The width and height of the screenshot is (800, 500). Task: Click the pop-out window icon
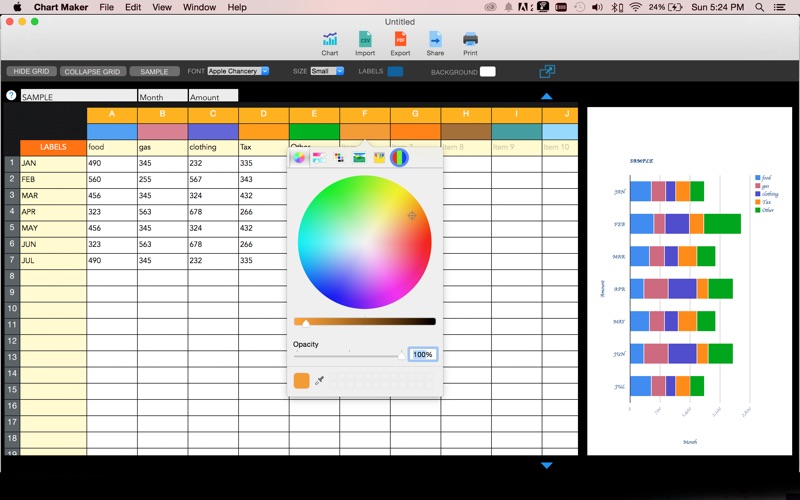click(x=547, y=71)
